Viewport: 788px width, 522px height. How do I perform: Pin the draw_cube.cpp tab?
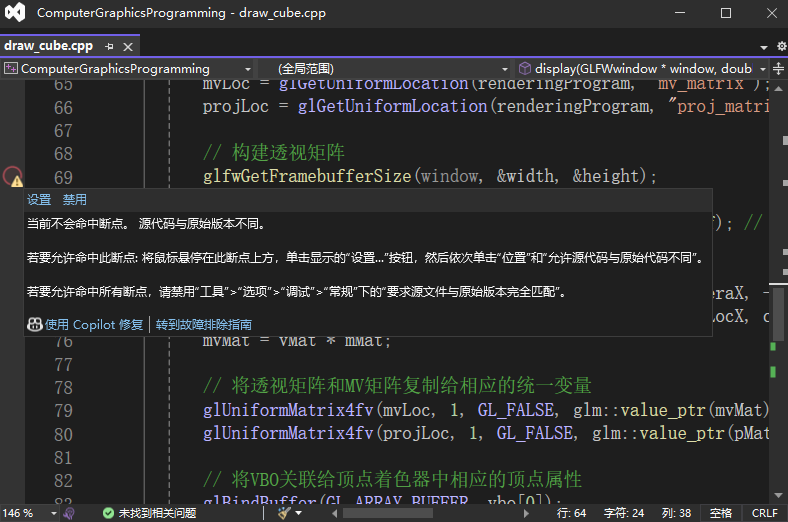pyautogui.click(x=109, y=47)
